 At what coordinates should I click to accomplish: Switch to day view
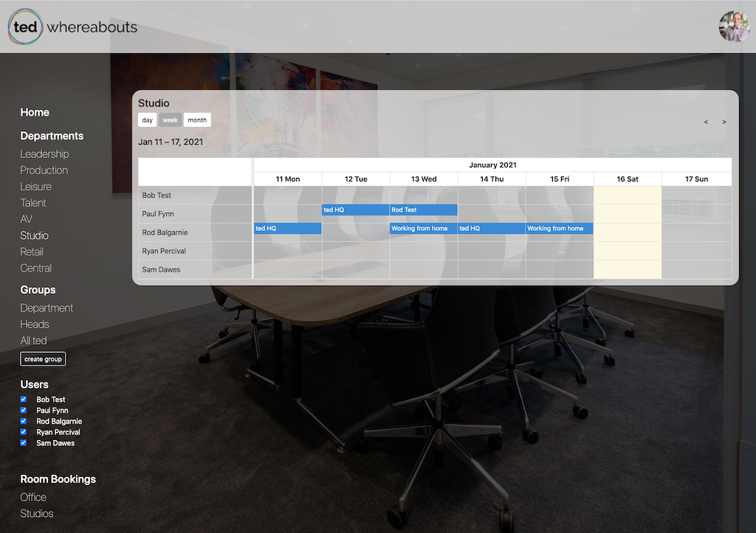[x=147, y=120]
